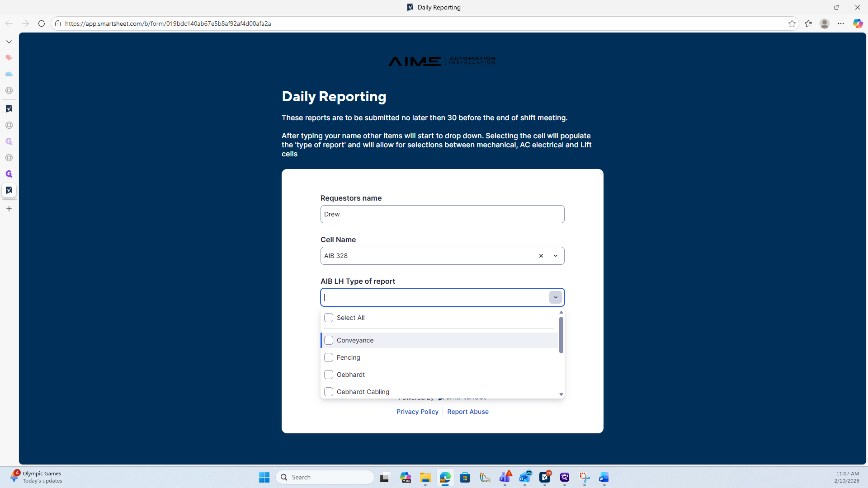The height and width of the screenshot is (488, 868).
Task: Open Microsoft Word from taskbar
Action: tap(604, 477)
